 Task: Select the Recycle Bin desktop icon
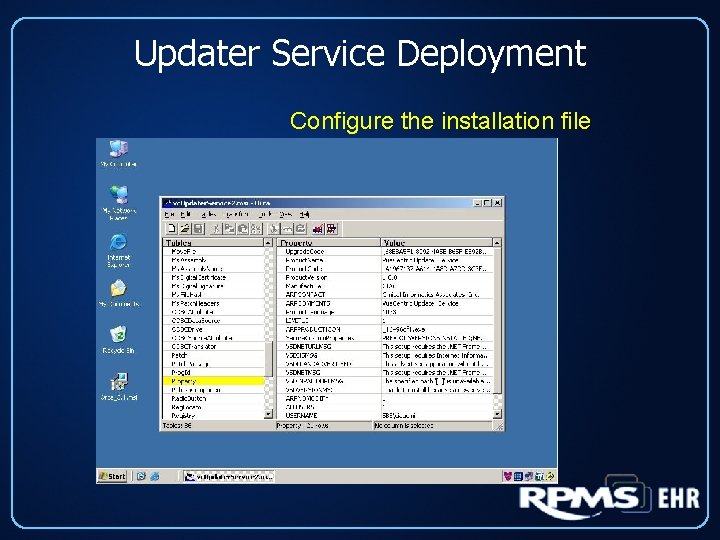click(118, 340)
